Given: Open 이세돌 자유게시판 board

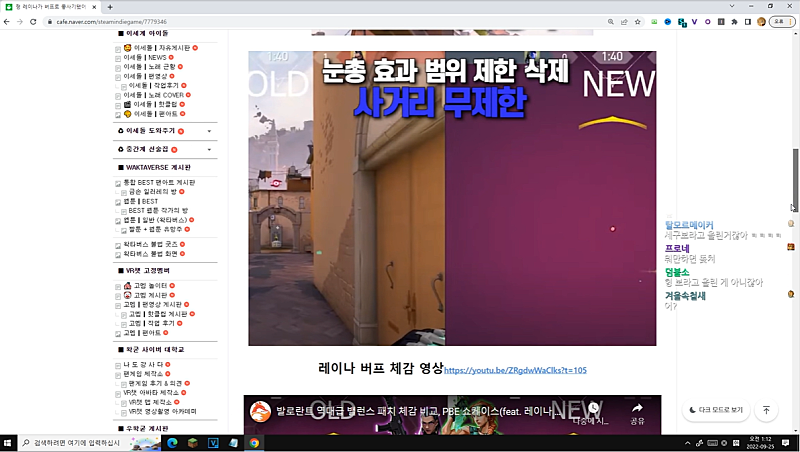Looking at the screenshot, I should (161, 48).
